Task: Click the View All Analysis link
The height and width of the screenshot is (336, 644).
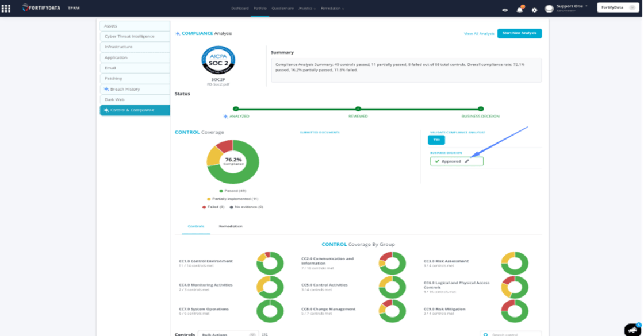Action: tap(478, 33)
